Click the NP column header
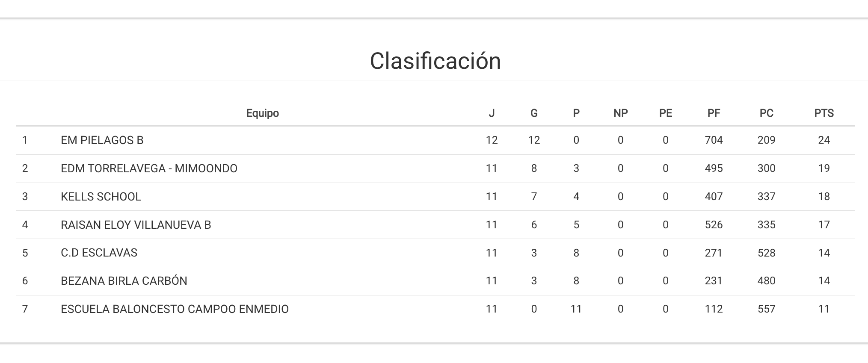Viewport: 868px width, 363px height. pos(620,113)
